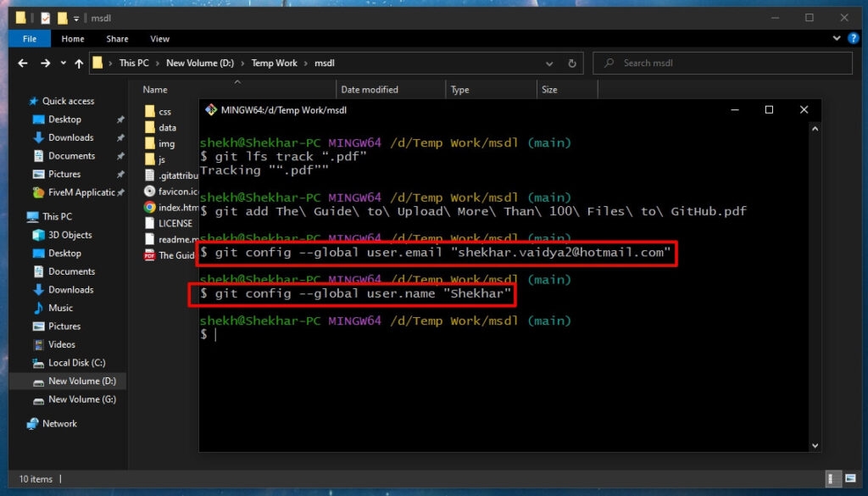The height and width of the screenshot is (496, 868).
Task: Expand the ribbon chevron
Action: pyautogui.click(x=837, y=38)
